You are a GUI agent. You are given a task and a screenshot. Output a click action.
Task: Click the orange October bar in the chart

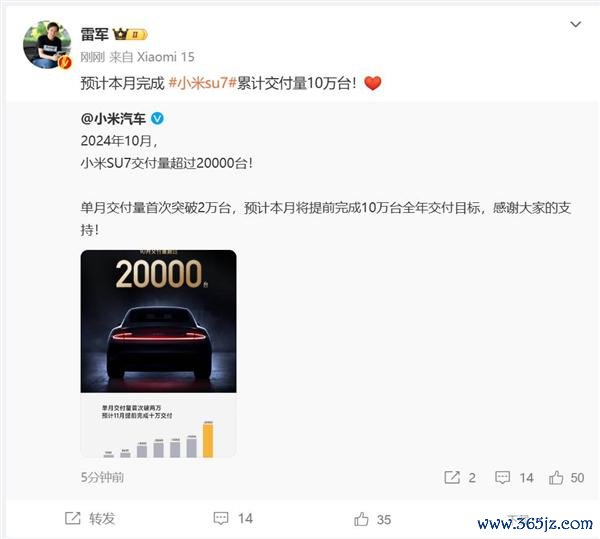pyautogui.click(x=208, y=440)
